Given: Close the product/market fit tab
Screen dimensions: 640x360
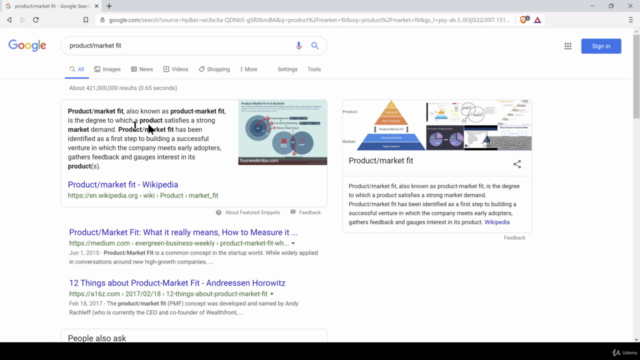Looking at the screenshot, I should click(96, 6).
